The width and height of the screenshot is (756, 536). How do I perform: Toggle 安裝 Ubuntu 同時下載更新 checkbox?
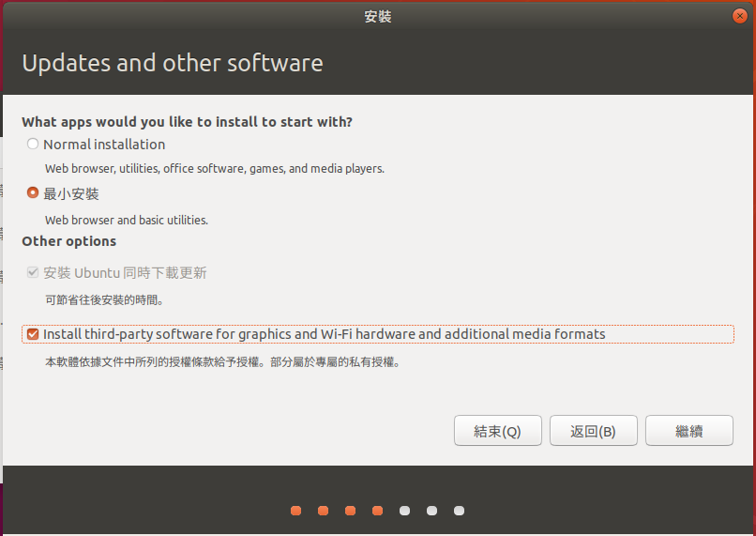pos(32,272)
